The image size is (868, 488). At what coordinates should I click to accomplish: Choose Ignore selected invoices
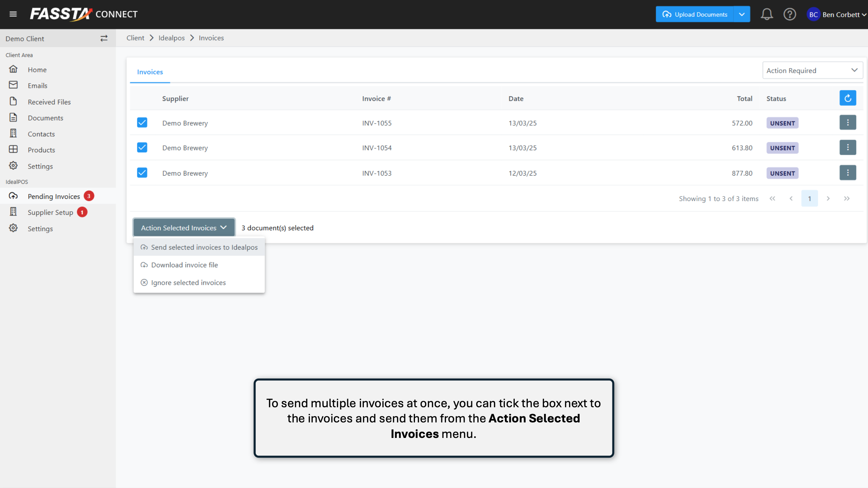[199, 282]
